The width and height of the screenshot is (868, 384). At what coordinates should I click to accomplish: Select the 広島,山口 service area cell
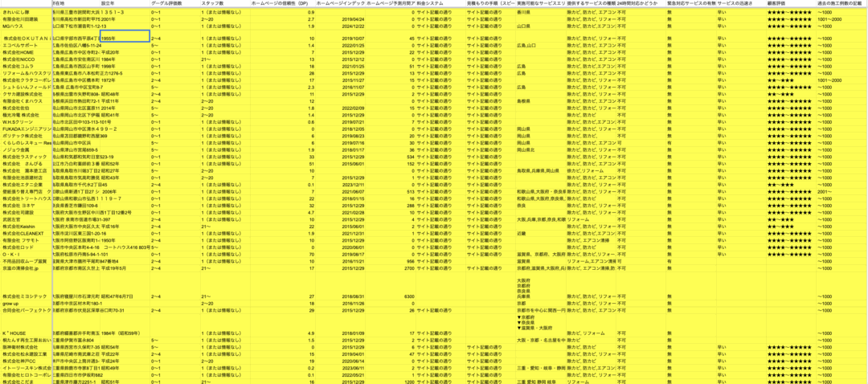click(x=541, y=45)
